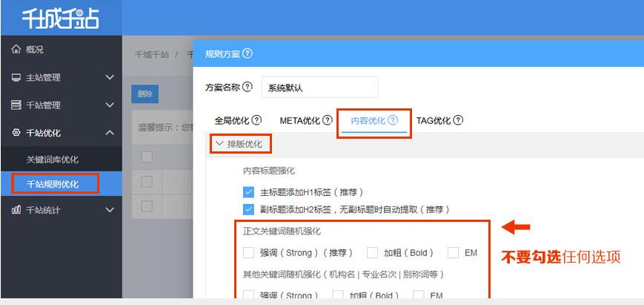Click the 千站优化 gear icon
The image size is (644, 305).
[x=16, y=133]
